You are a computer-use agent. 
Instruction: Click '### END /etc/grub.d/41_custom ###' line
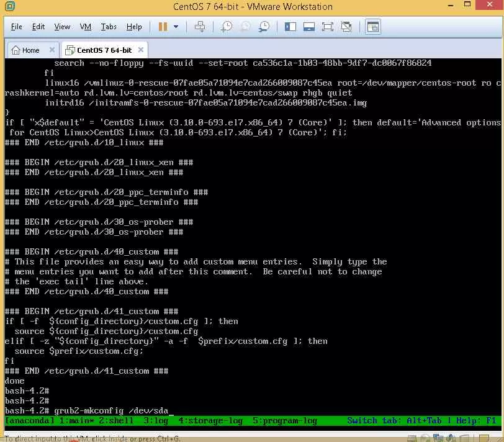pos(86,371)
